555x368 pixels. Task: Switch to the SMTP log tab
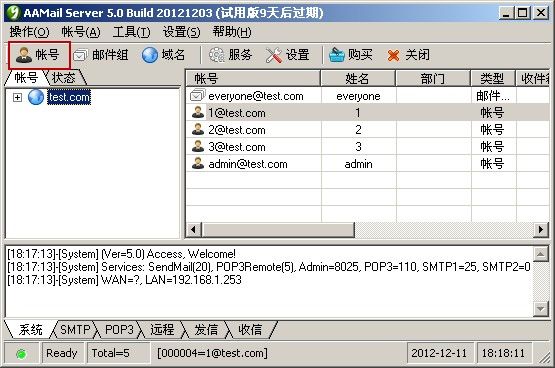coord(75,329)
